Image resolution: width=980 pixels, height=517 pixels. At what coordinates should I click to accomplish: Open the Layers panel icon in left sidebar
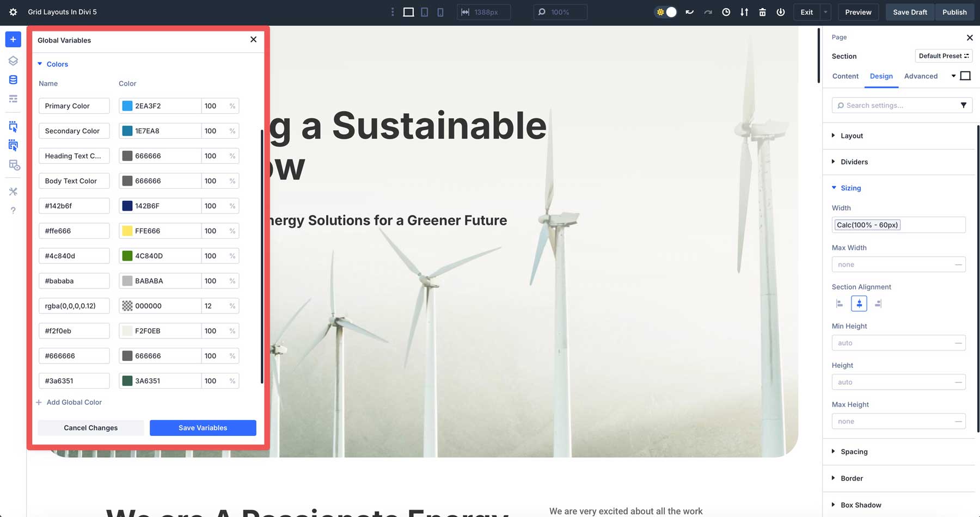(13, 61)
